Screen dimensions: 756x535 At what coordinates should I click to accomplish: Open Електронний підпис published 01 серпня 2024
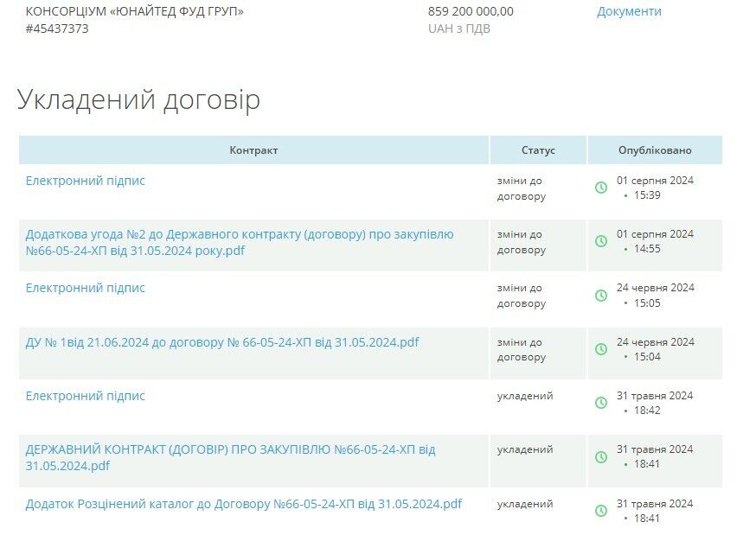click(86, 181)
